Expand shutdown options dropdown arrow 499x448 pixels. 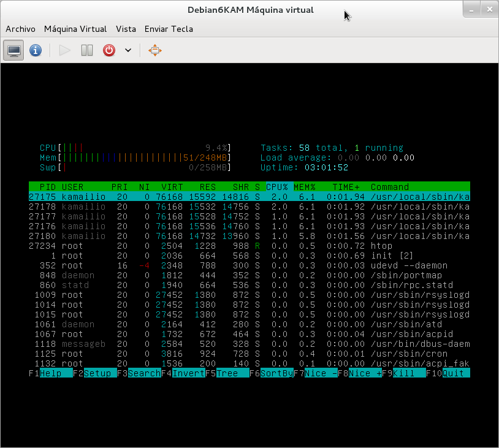pyautogui.click(x=128, y=50)
